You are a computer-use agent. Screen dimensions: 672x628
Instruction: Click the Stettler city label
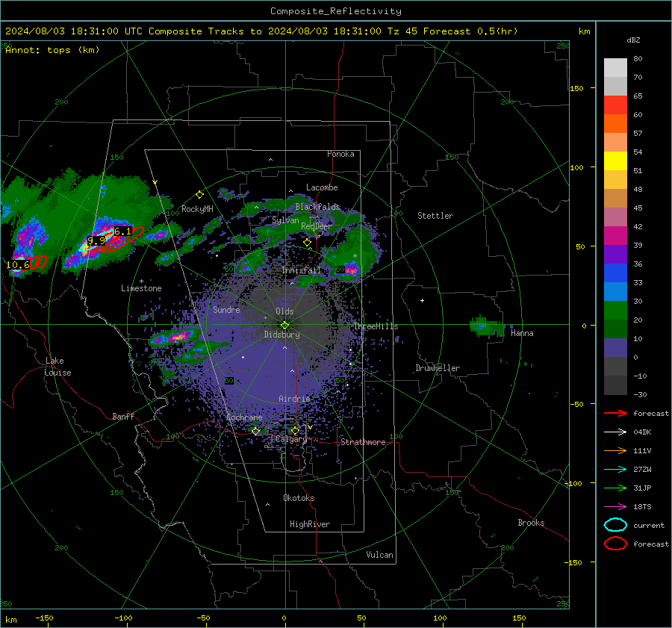[435, 216]
